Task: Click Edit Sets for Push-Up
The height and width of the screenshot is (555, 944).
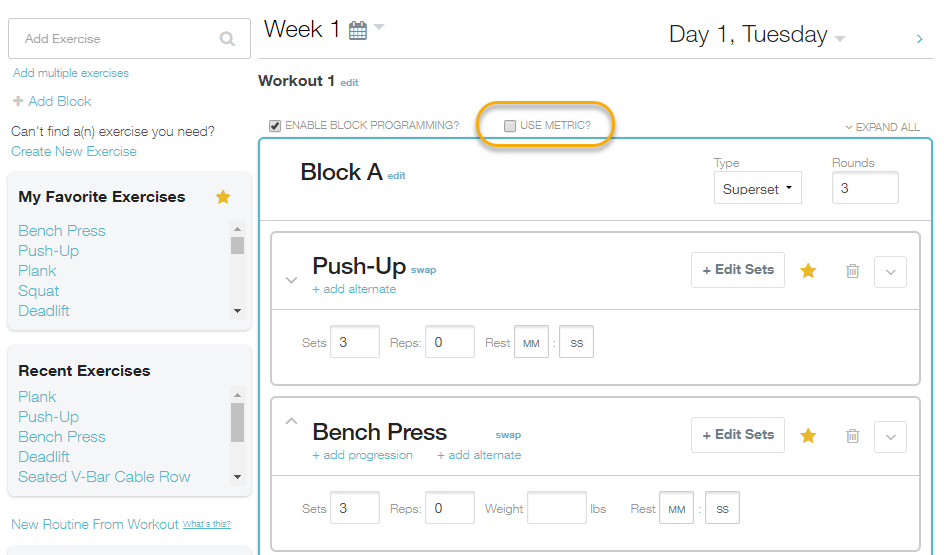Action: click(x=738, y=270)
